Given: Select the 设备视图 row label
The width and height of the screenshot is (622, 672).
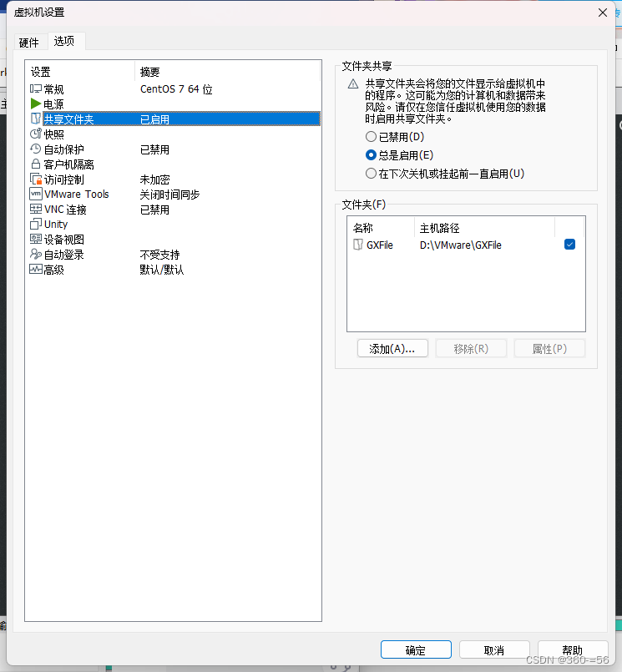Looking at the screenshot, I should 64,240.
